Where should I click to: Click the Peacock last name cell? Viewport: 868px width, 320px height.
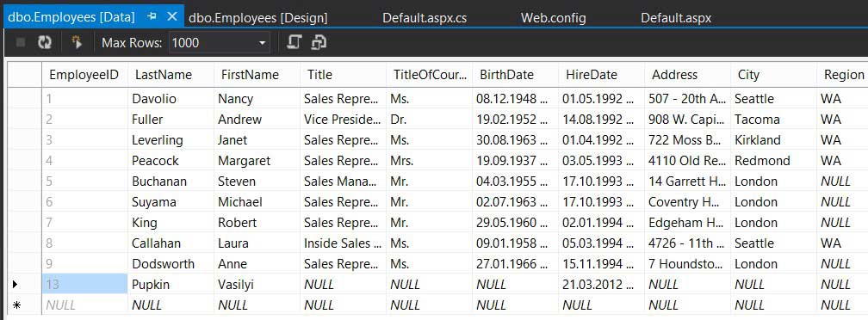(171, 161)
